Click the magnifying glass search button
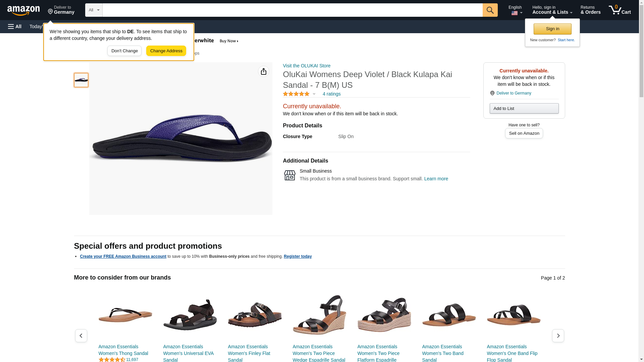Viewport: 644px width, 362px height. click(x=490, y=10)
